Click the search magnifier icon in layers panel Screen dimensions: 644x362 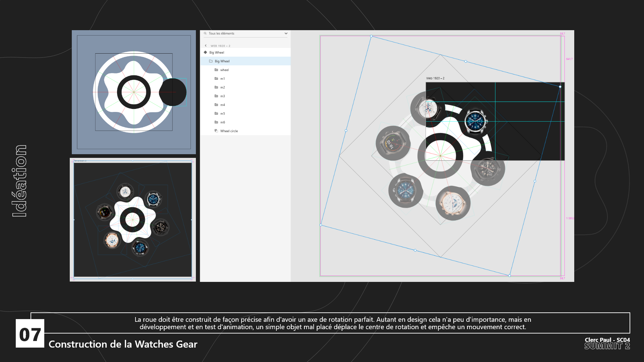(x=205, y=34)
